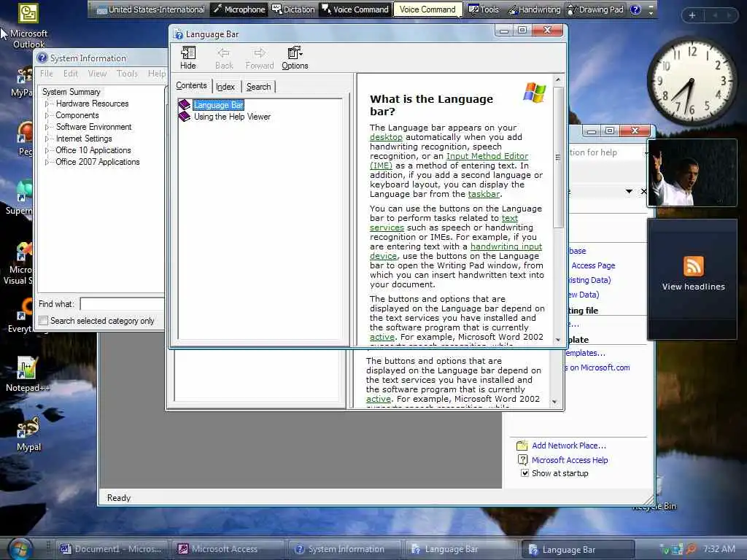Switch to System Information taskbar button
Screen dimensions: 747x560
click(x=344, y=549)
